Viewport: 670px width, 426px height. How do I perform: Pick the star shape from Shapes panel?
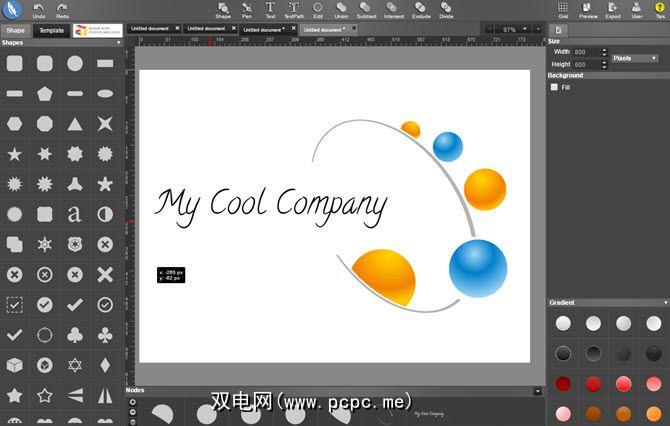[15, 154]
